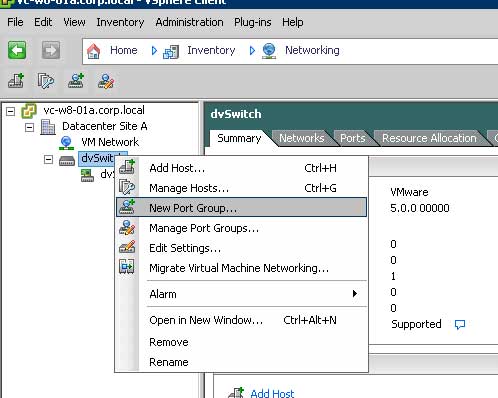Click the Migrate Virtual Machine Networking icon
498x398 pixels.
coord(127,267)
